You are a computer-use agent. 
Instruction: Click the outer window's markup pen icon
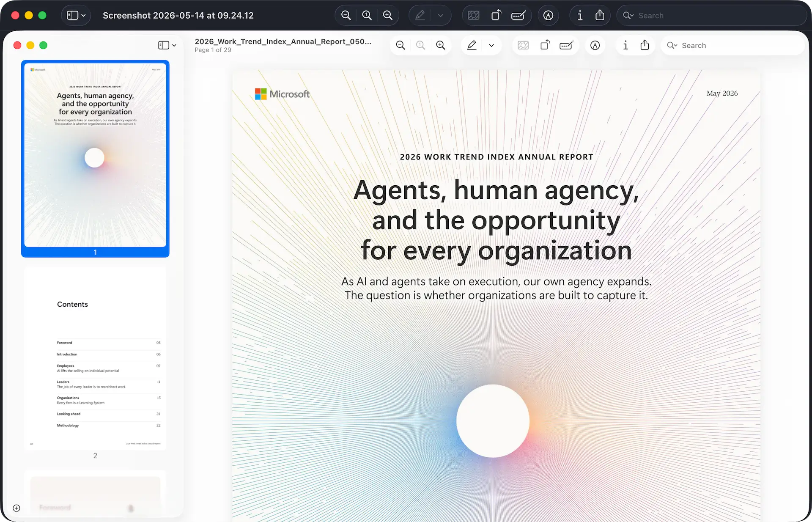coord(420,16)
